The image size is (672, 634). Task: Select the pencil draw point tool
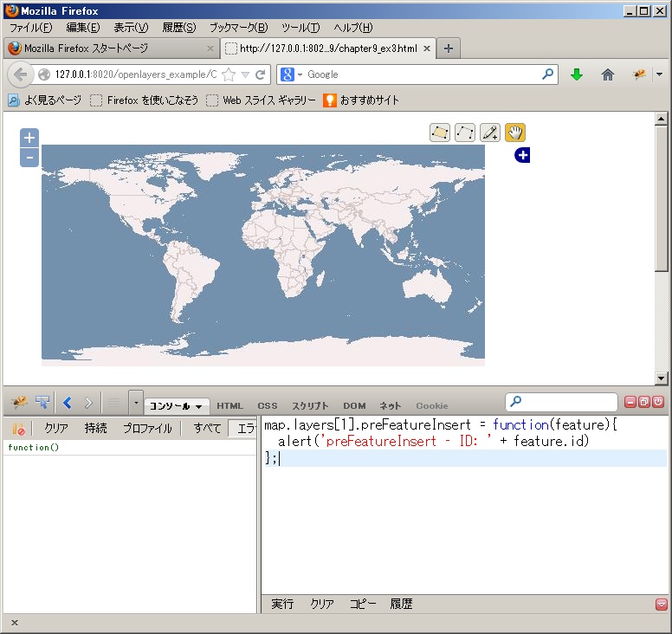pyautogui.click(x=490, y=133)
